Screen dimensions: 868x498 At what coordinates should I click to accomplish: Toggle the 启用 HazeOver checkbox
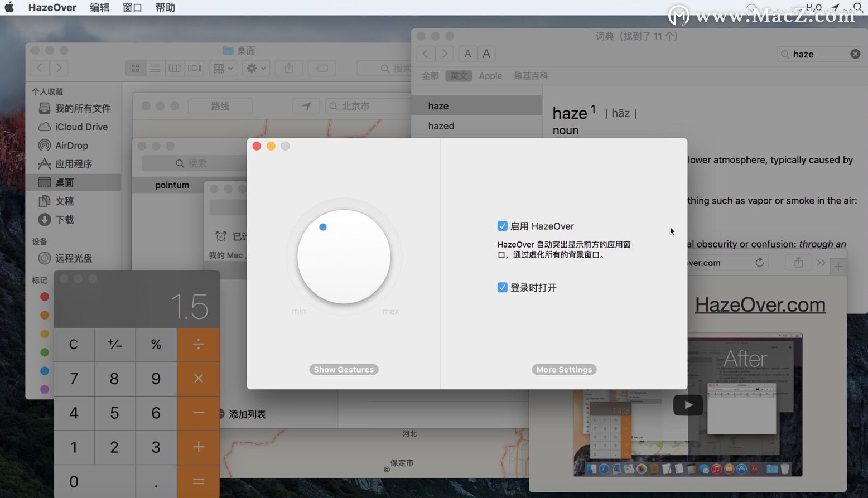pyautogui.click(x=502, y=226)
